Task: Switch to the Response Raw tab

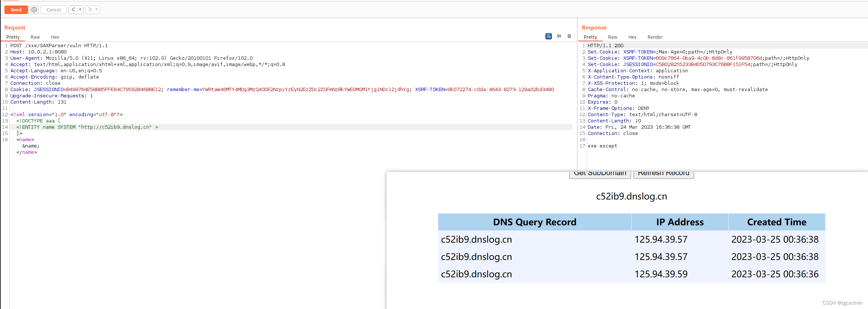Action: pos(613,37)
